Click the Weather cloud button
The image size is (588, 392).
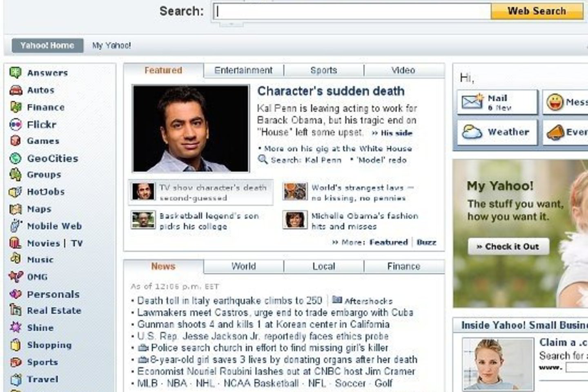pos(497,132)
